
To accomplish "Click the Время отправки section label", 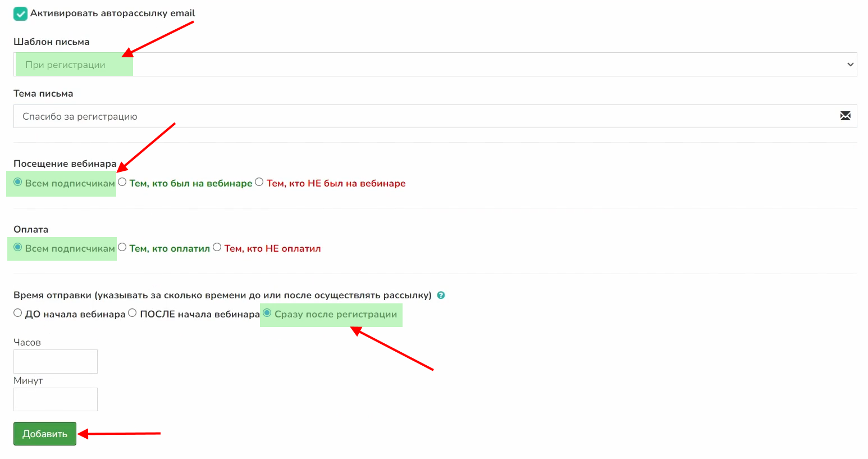I will point(222,296).
